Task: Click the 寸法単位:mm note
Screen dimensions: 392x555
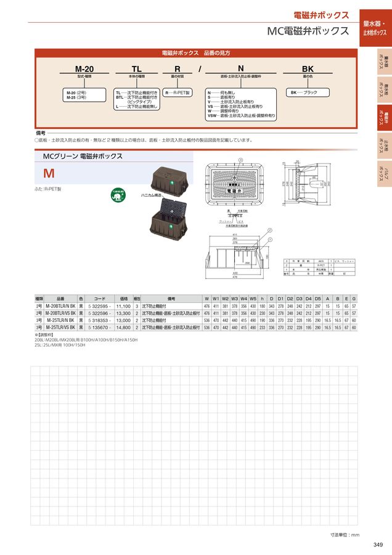Action: tap(345, 535)
